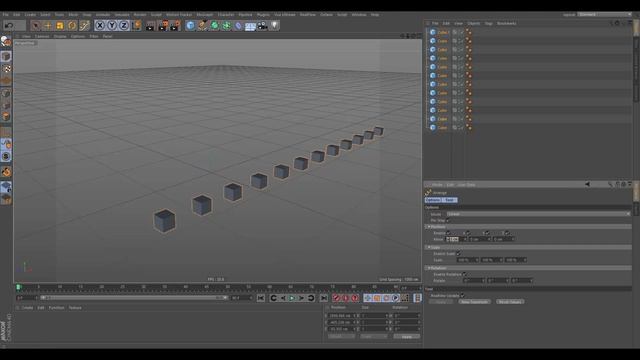Open the Attribute Manager Mode menu
640x360 pixels.
(437, 185)
